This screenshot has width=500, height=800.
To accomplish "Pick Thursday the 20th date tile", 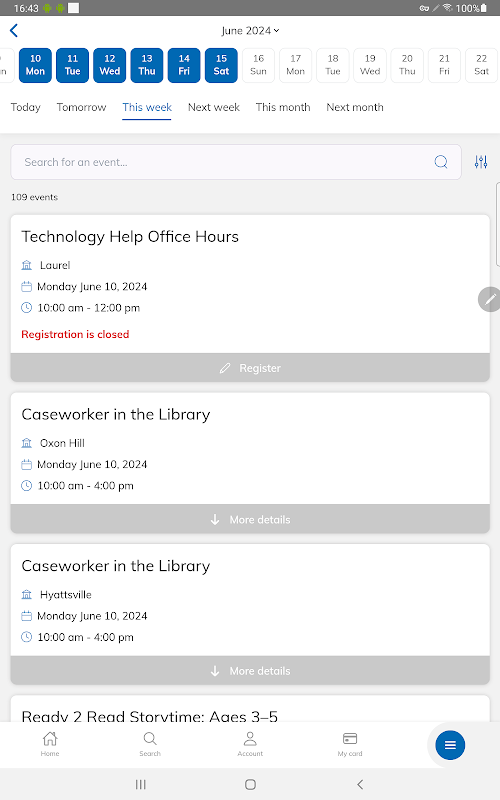I will tap(407, 65).
